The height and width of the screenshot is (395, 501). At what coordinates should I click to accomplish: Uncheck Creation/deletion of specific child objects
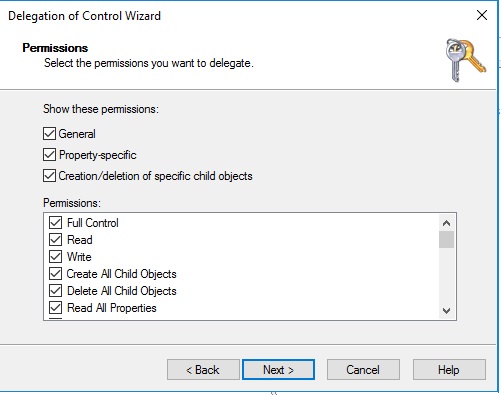coord(49,176)
